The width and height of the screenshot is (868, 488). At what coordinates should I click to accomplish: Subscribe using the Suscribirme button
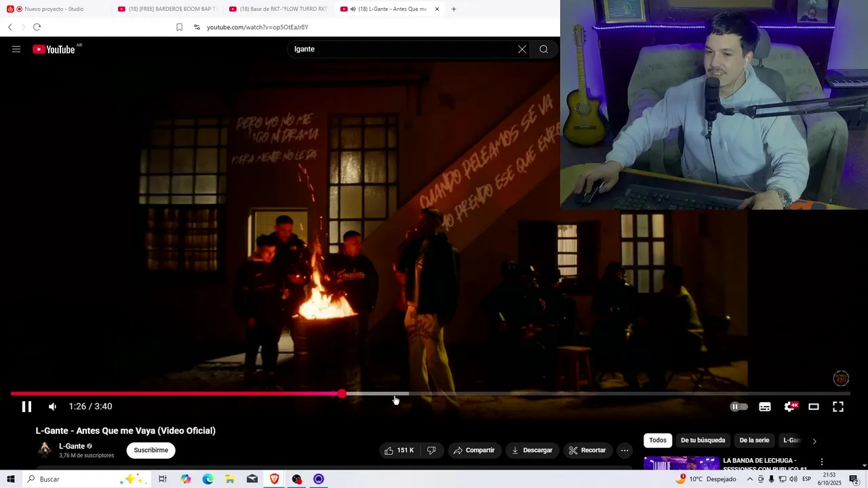click(151, 450)
